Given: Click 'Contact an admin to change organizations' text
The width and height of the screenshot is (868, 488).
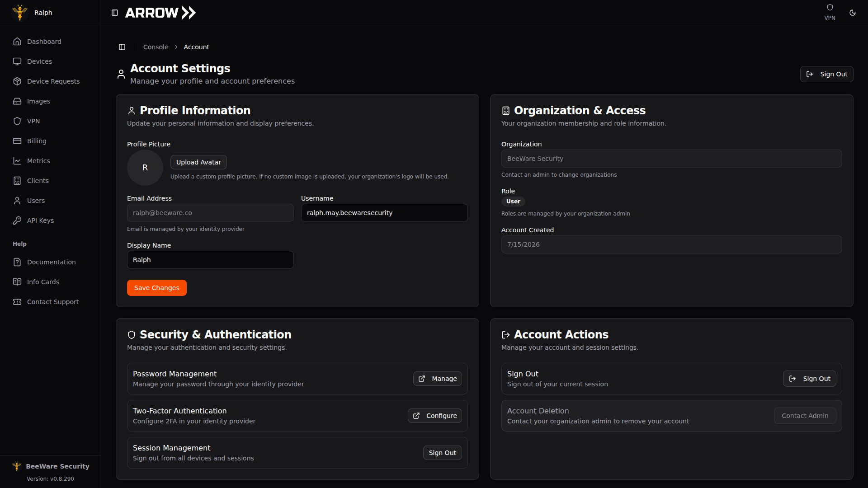Looking at the screenshot, I should click(x=559, y=175).
